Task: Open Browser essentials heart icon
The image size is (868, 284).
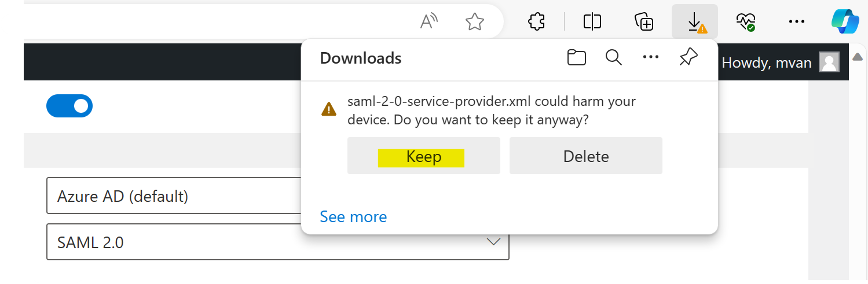Action: coord(745,22)
